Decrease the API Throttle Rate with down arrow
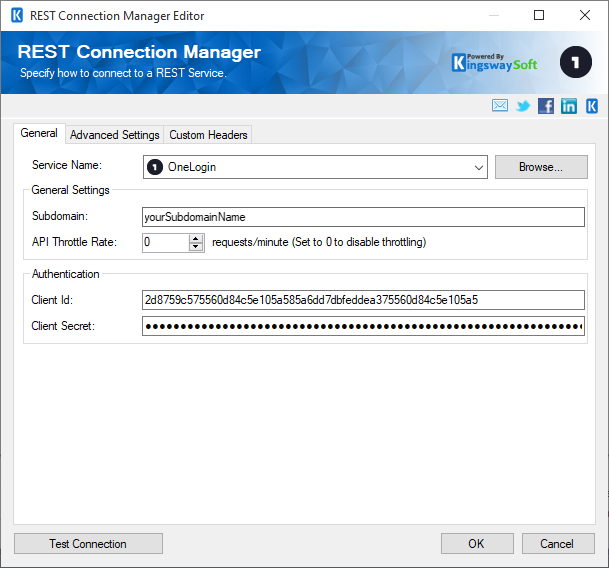 196,246
